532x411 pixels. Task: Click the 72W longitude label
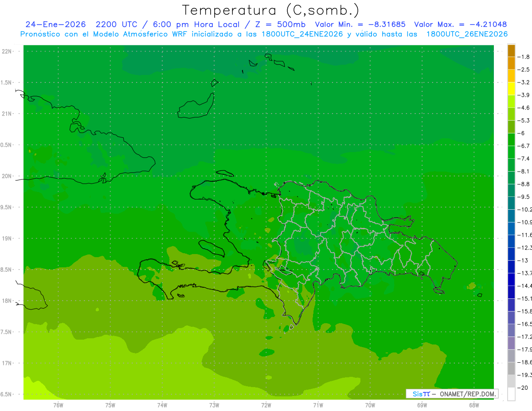click(266, 405)
